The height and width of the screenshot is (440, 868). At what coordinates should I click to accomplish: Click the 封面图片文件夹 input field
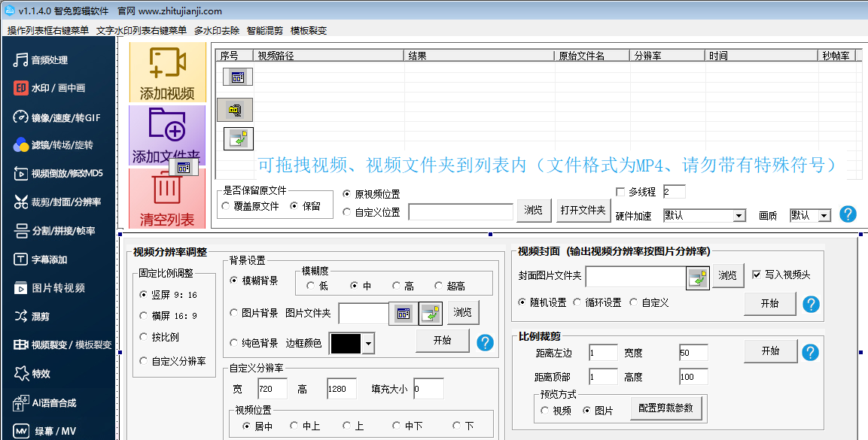pyautogui.click(x=635, y=277)
